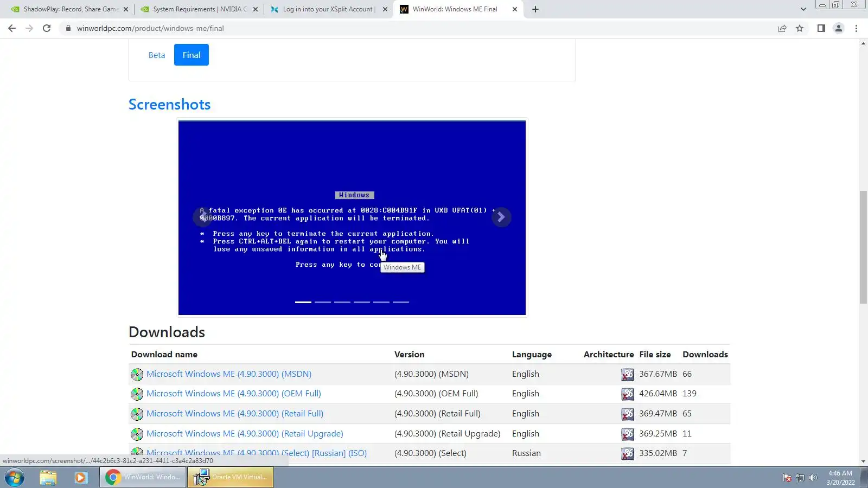The width and height of the screenshot is (868, 488).
Task: Open Windows Explorer from the taskbar
Action: tap(48, 478)
